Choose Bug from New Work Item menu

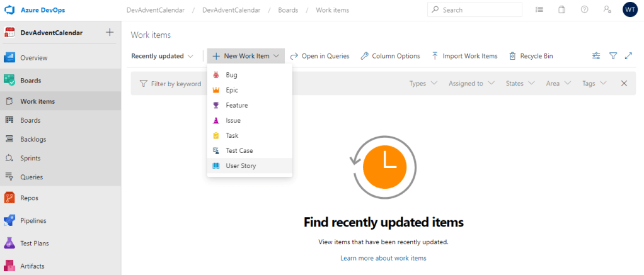pyautogui.click(x=231, y=75)
